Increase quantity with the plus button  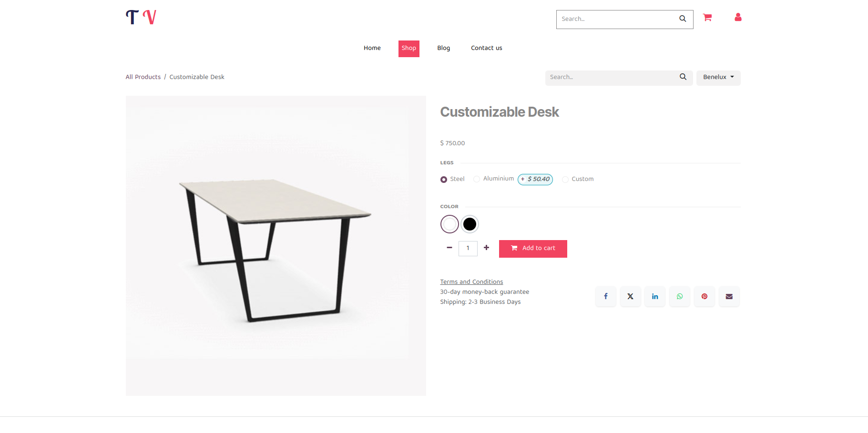point(486,248)
